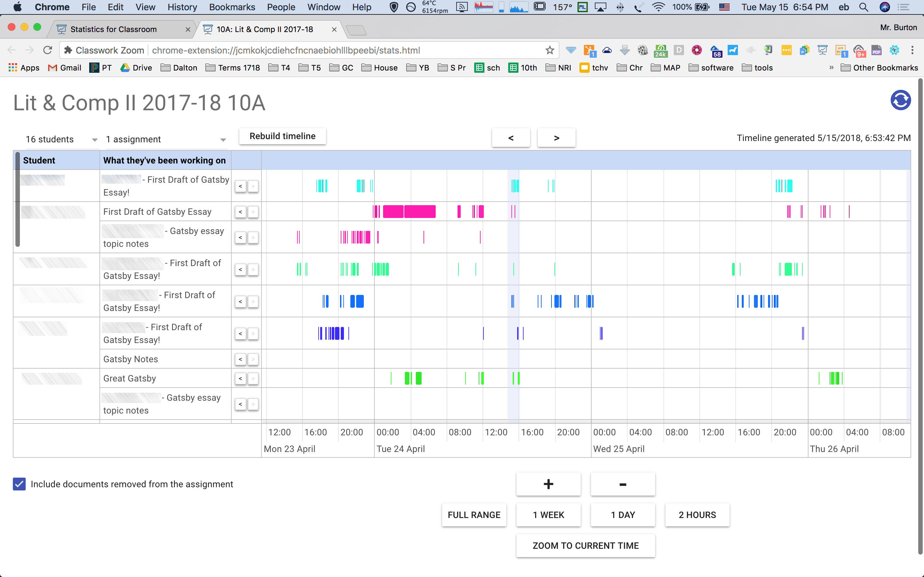
Task: Uncheck include documents removed from assignment
Action: (x=19, y=484)
